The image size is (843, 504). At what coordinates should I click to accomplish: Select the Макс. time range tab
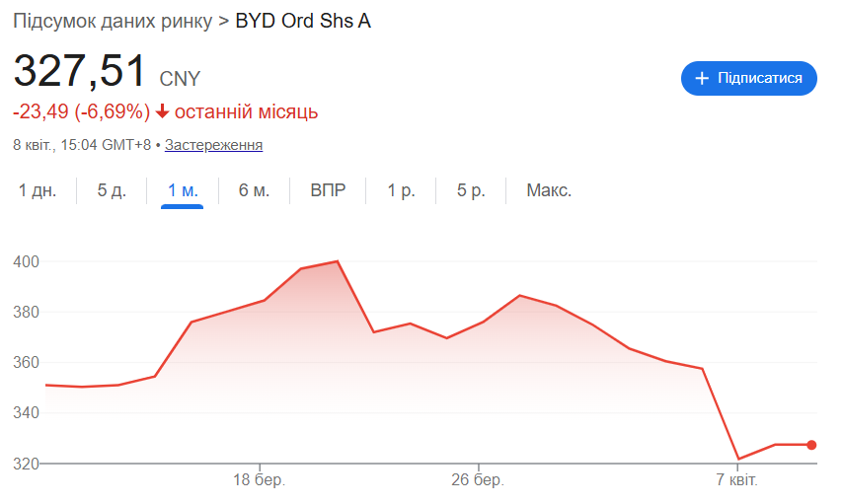tap(549, 190)
